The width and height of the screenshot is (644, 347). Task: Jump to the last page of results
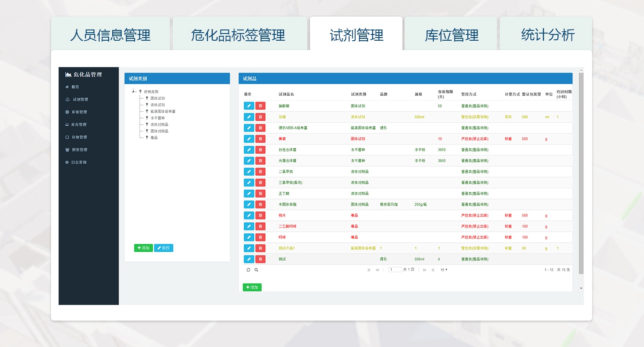[433, 270]
